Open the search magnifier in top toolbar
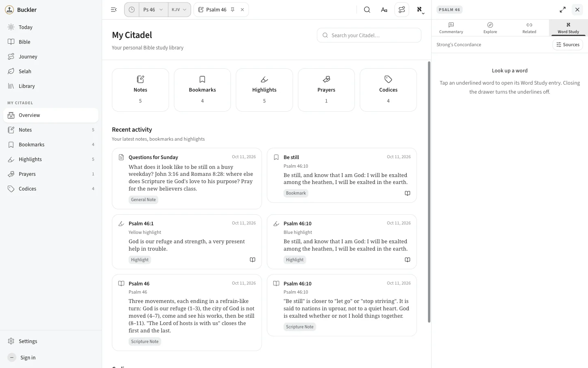This screenshot has height=368, width=588. coord(367,10)
